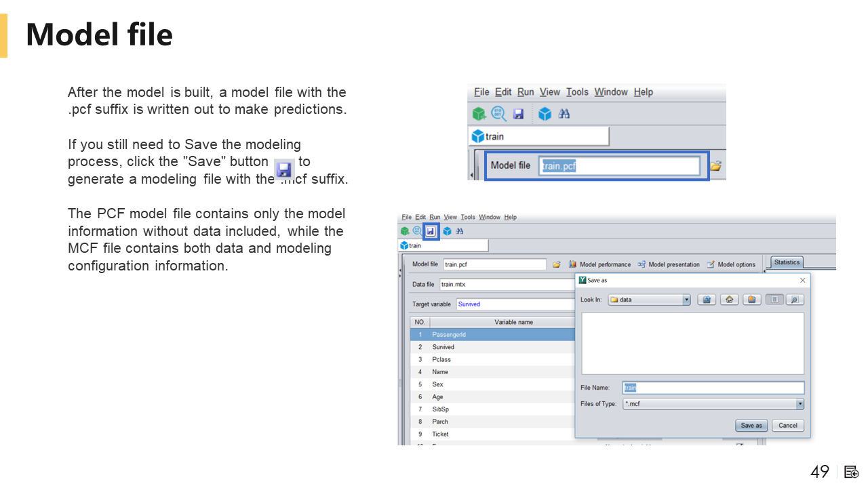Go up one folder level in the Save as dialog

707,300
